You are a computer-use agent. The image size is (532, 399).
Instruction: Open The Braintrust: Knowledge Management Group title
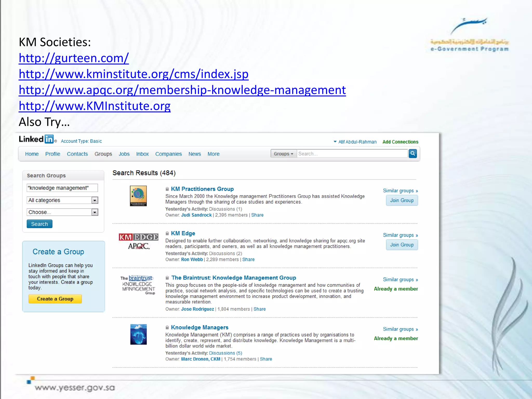(x=234, y=278)
